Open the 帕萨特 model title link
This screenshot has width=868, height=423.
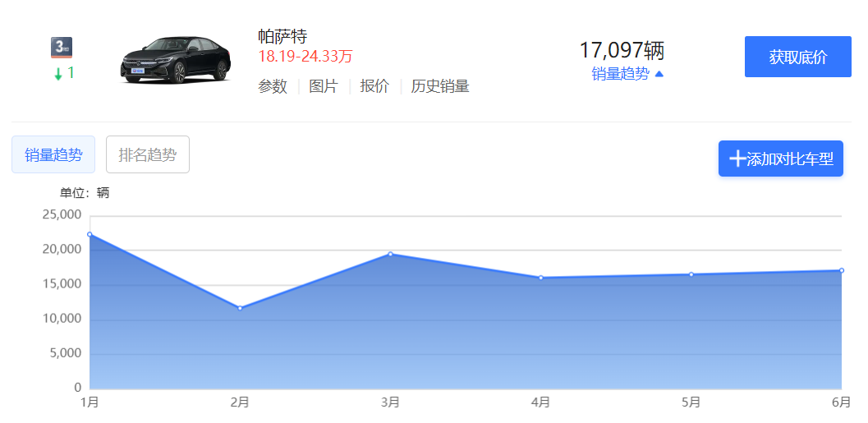(282, 36)
